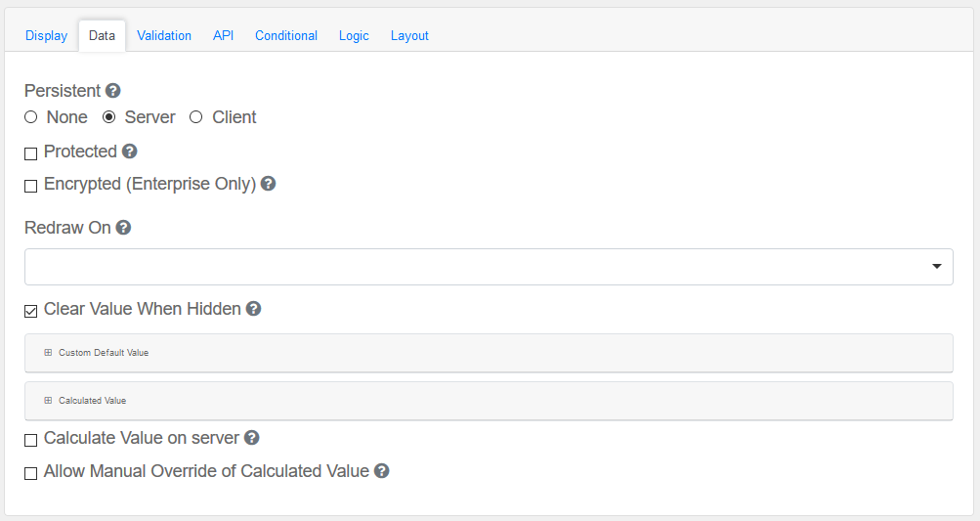
Task: Uncheck Clear Value When Hidden
Action: tap(31, 311)
